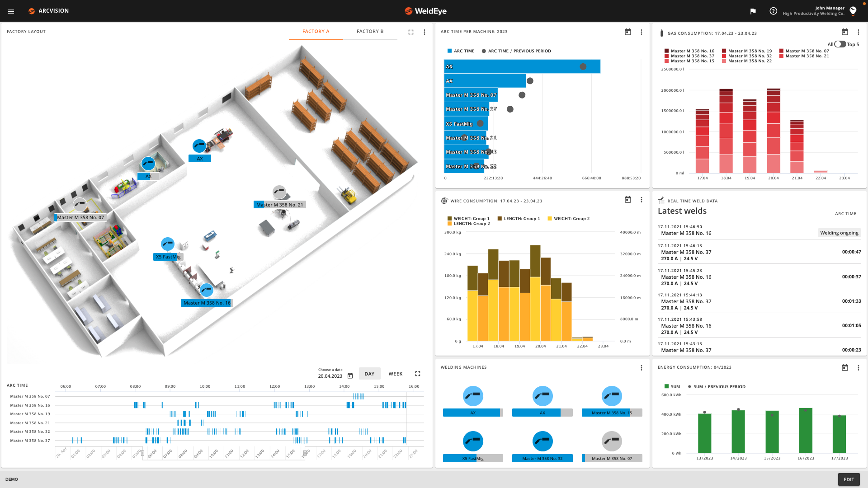
Task: Click the ArcVision menu hamburger icon
Action: coord(11,11)
